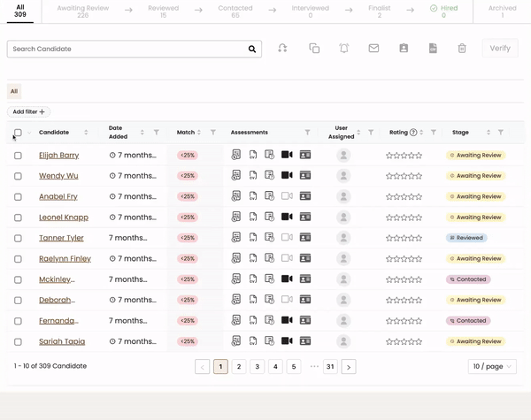The height and width of the screenshot is (420, 531).
Task: Open the 10 / page dropdown
Action: (492, 366)
